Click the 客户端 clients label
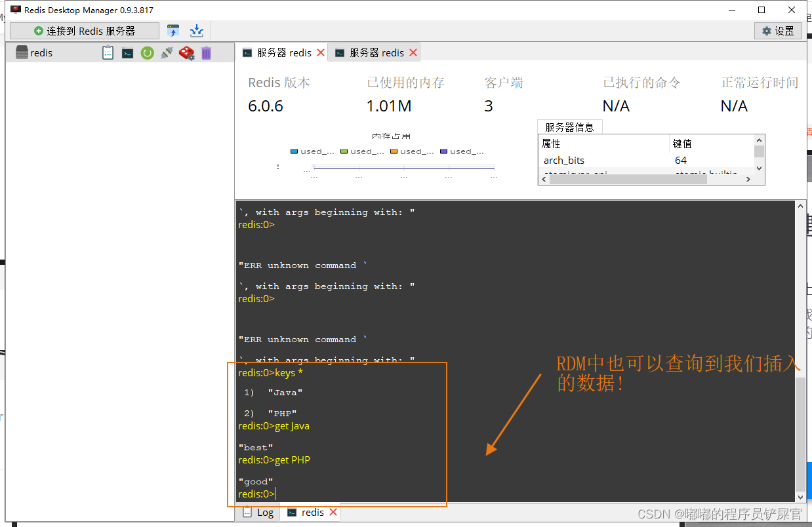Screen dimensions: 812x527 (504, 83)
